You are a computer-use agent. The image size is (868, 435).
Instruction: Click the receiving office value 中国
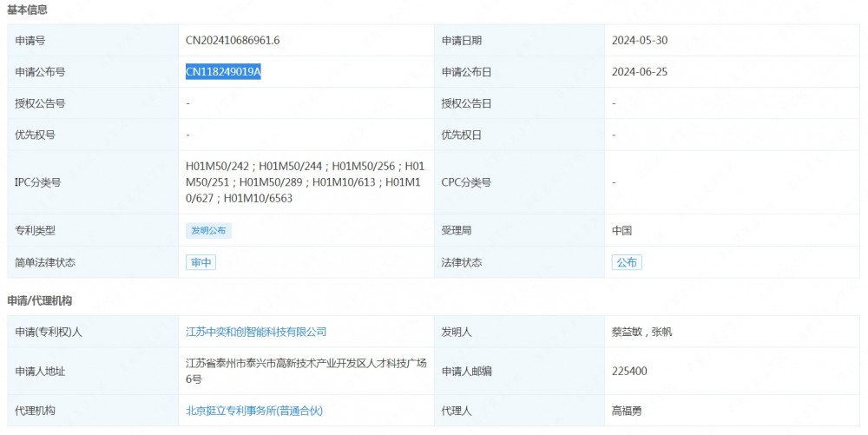(x=621, y=231)
